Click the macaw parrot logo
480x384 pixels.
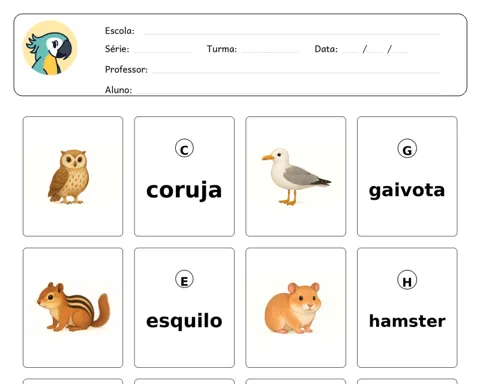50,48
